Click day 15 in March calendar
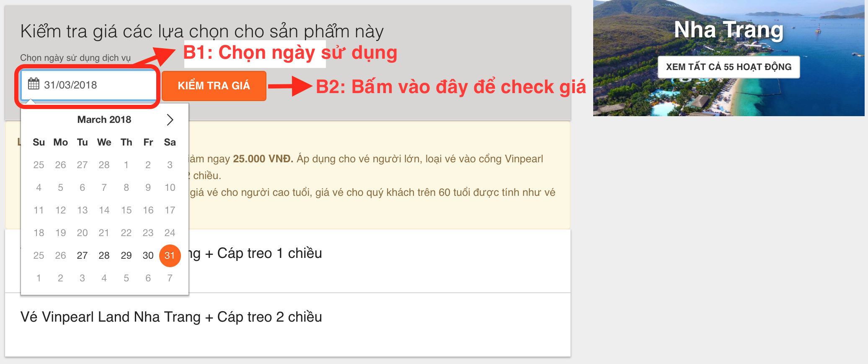Viewport: 868px width, 364px height. (126, 210)
